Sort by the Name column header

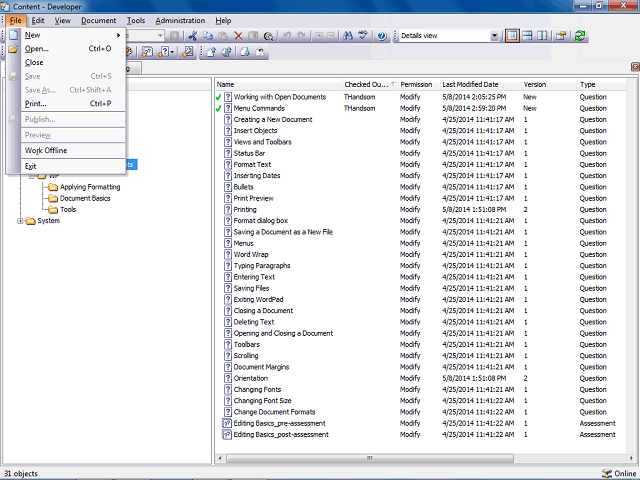click(x=278, y=84)
